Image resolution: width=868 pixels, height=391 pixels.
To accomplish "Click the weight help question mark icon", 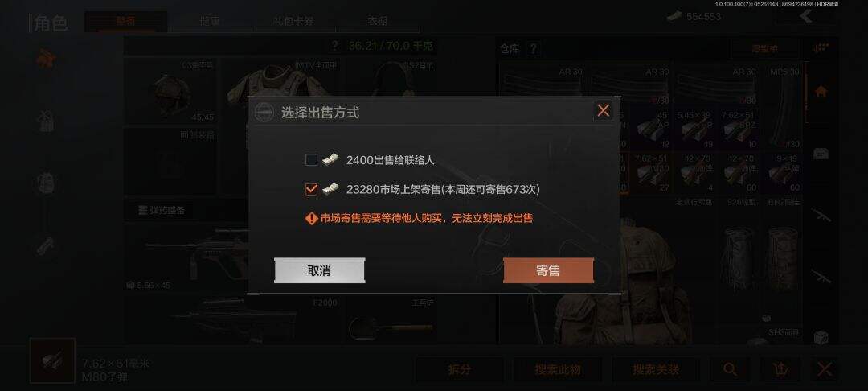I will click(x=334, y=46).
